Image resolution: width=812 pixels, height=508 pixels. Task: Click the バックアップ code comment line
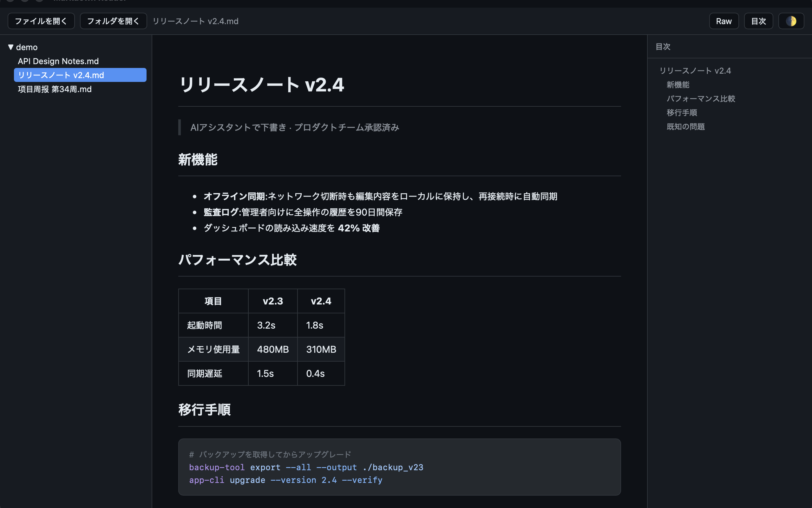270,455
